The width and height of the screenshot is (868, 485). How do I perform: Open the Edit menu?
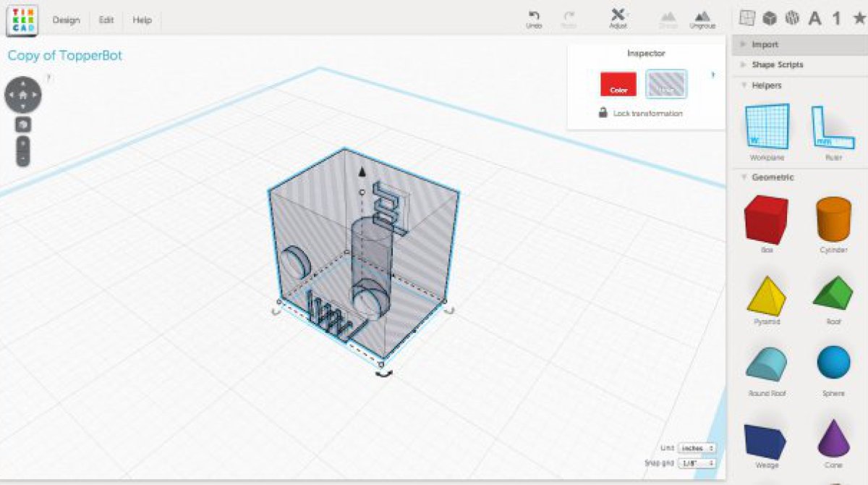pyautogui.click(x=106, y=20)
